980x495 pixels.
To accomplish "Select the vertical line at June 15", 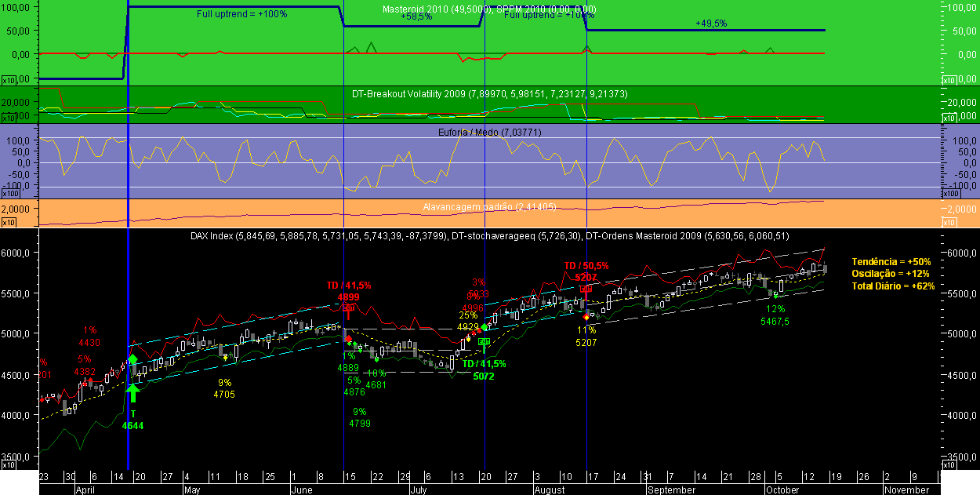I will point(344,235).
